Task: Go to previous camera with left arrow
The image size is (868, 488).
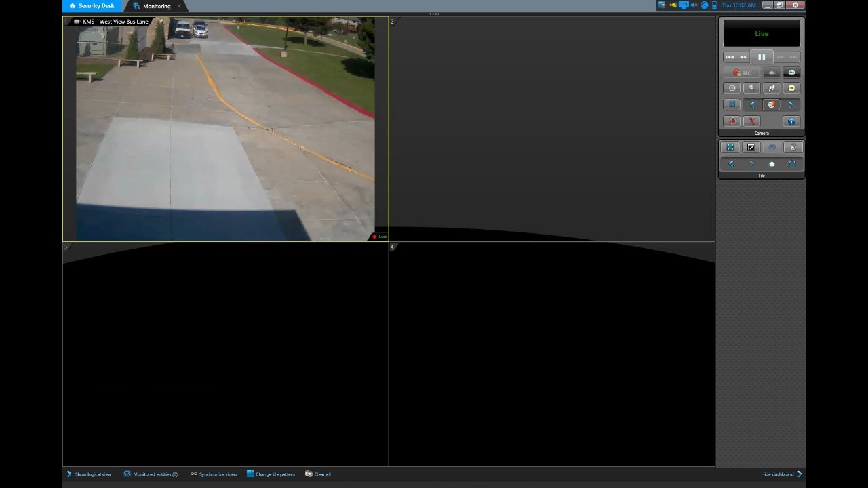Action: pos(752,104)
